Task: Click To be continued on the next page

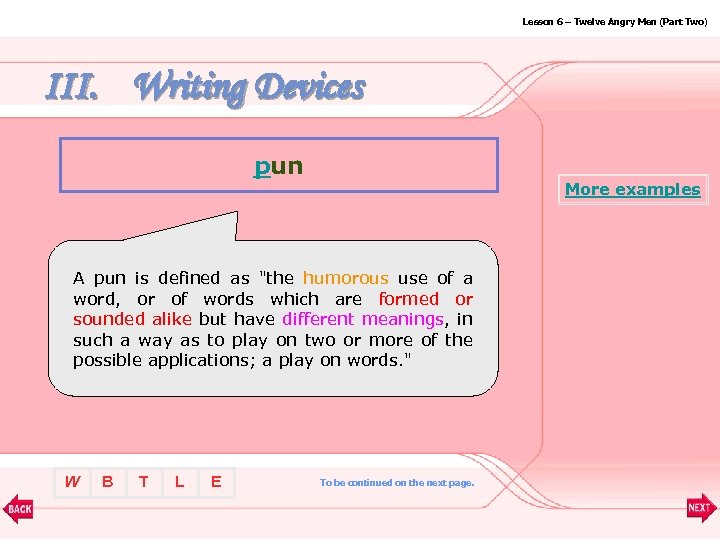Action: 397,483
